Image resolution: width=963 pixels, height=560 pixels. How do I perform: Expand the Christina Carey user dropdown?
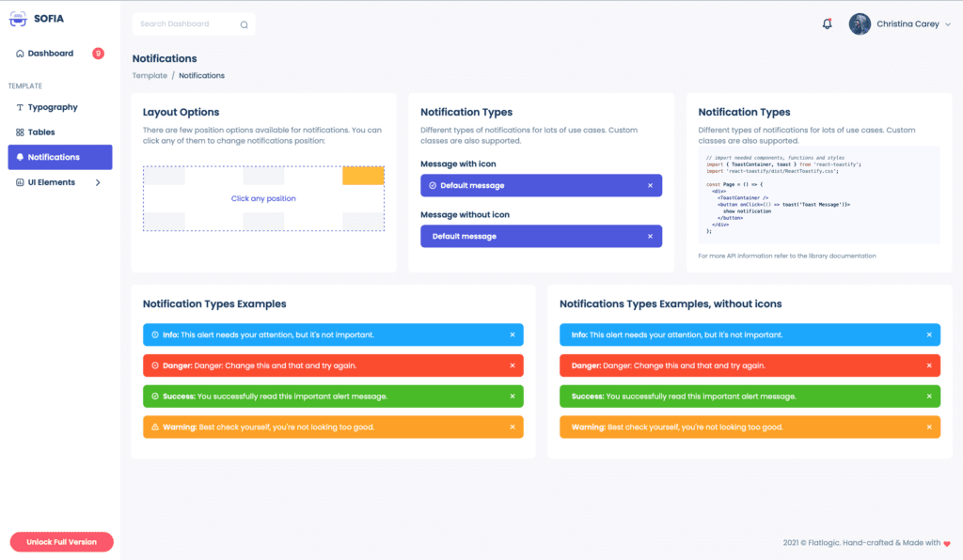coord(948,24)
